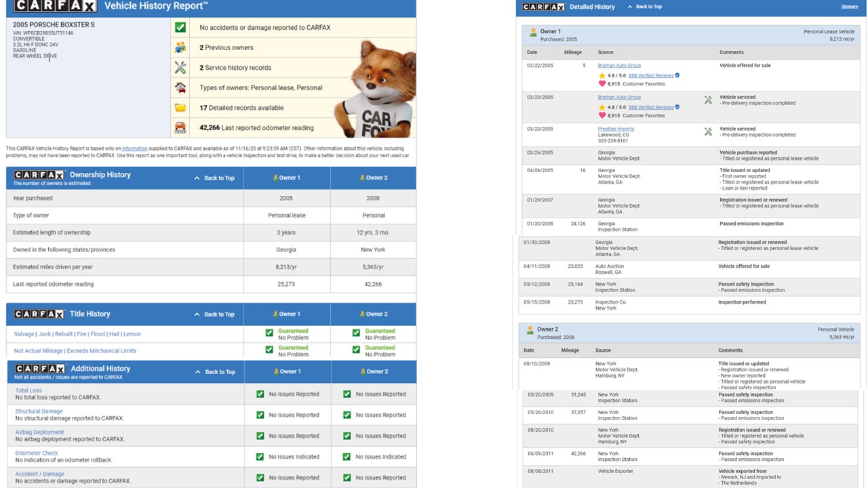Click Airbag Deployment checkbox for Owner 1
The height and width of the screenshot is (488, 868).
(260, 436)
